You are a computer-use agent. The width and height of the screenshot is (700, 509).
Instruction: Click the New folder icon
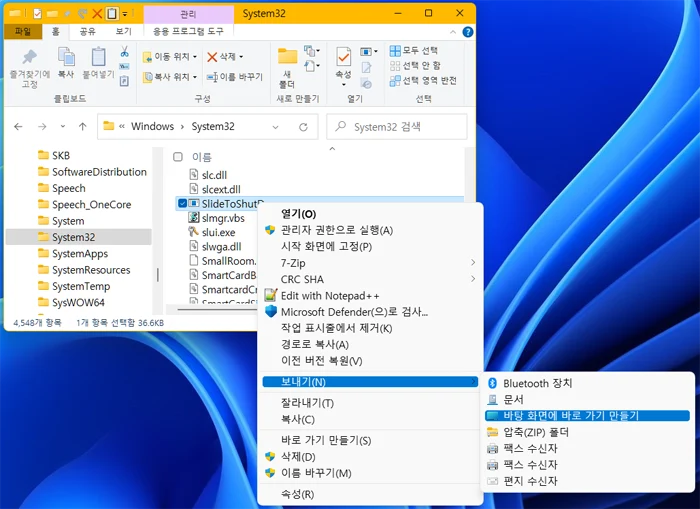pyautogui.click(x=288, y=57)
